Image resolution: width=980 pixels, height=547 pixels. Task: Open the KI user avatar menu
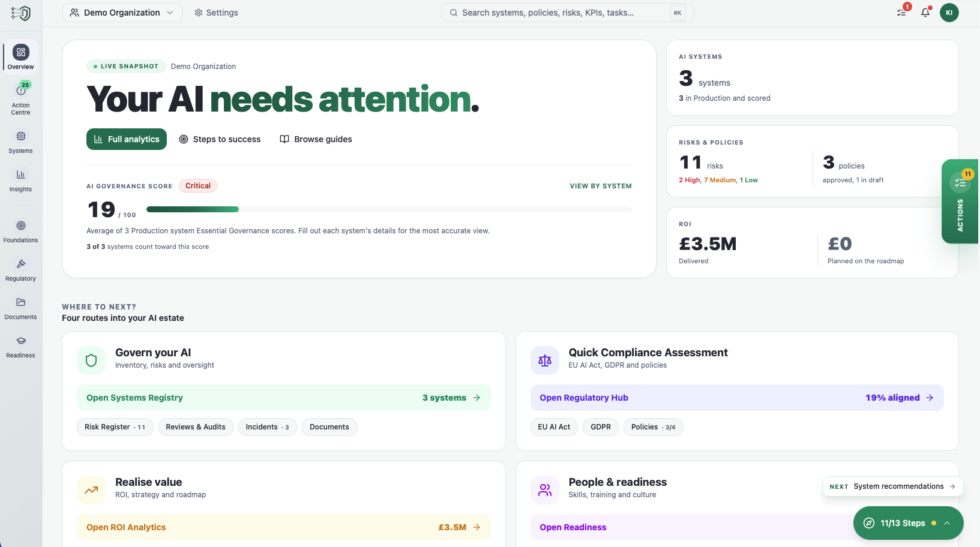tap(949, 13)
